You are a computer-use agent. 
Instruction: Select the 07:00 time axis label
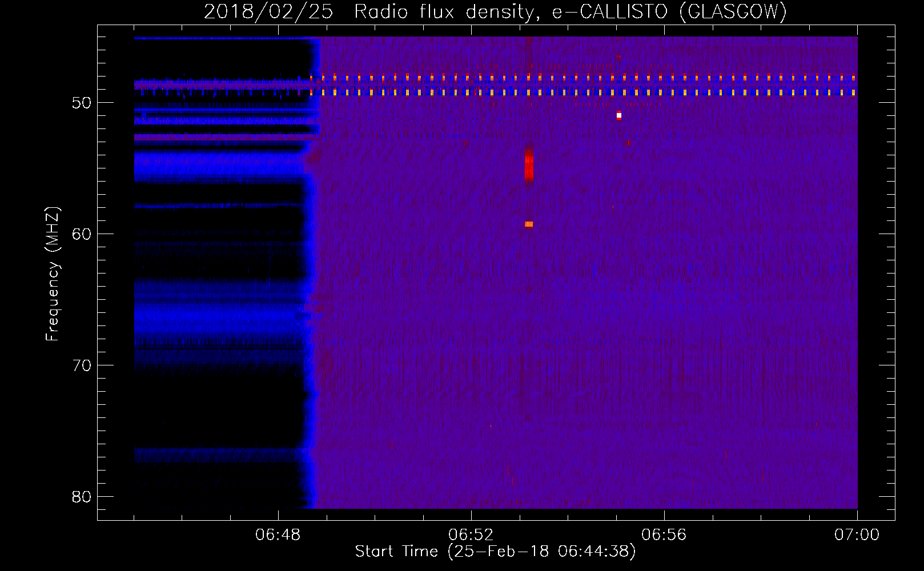click(x=857, y=535)
